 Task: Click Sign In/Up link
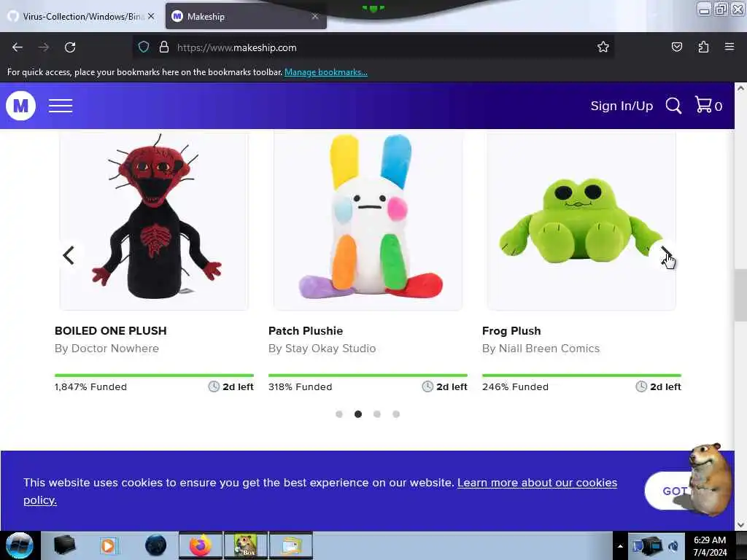coord(622,106)
